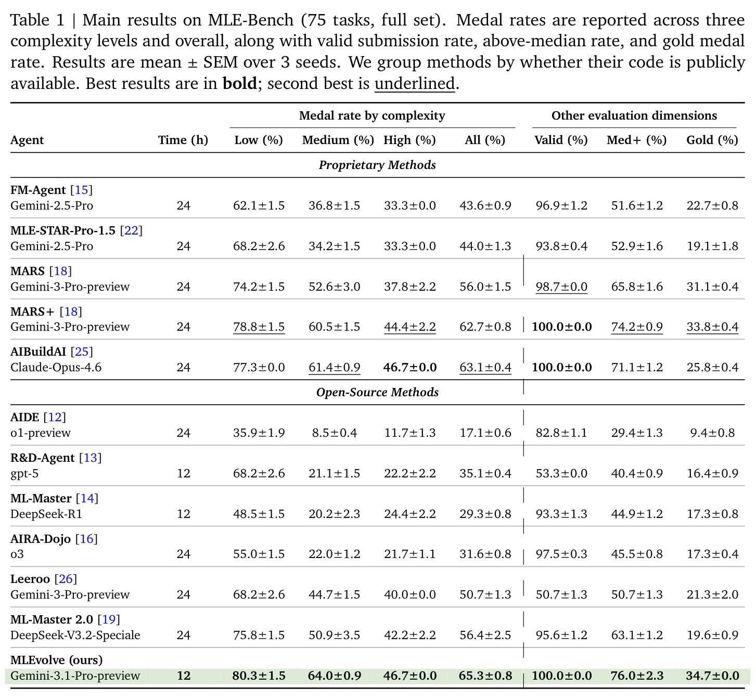
Task: Click the Gold (%) column header
Action: (x=712, y=140)
